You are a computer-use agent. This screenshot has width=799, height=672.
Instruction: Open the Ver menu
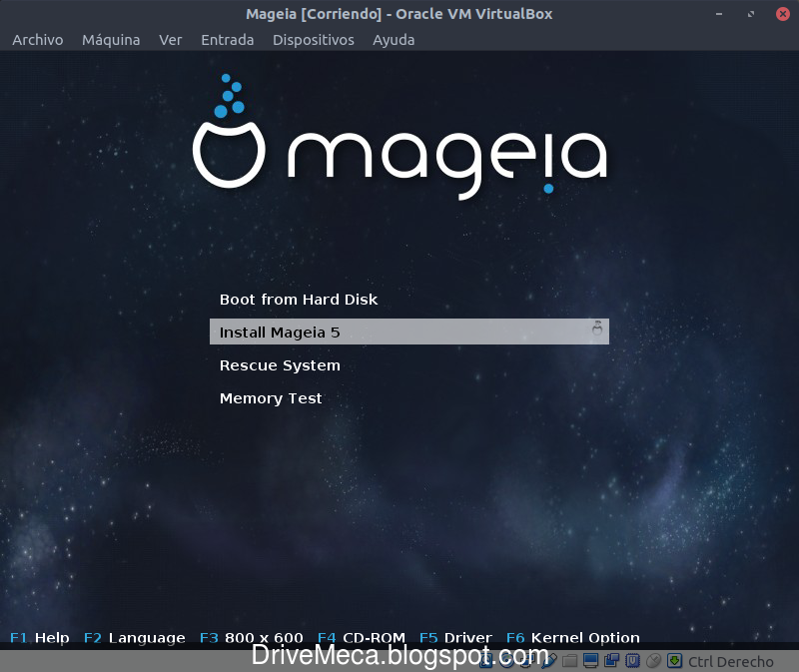[x=170, y=40]
